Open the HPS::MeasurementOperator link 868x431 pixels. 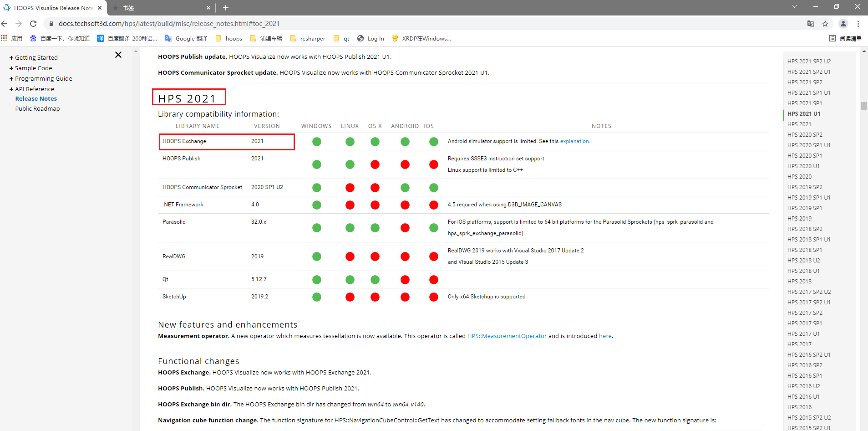pos(507,336)
